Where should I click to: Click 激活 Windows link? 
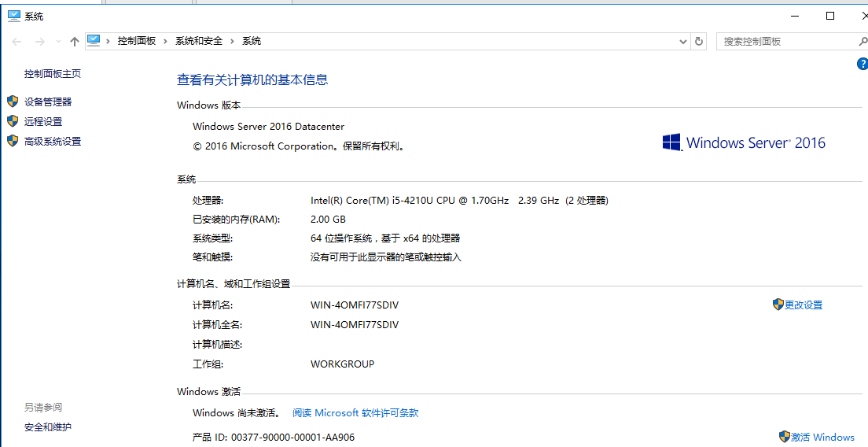pos(822,438)
